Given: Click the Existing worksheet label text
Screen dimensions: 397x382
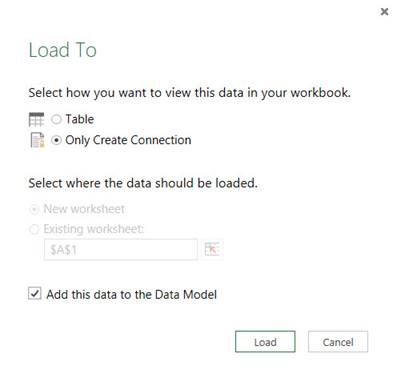Looking at the screenshot, I should click(94, 229).
